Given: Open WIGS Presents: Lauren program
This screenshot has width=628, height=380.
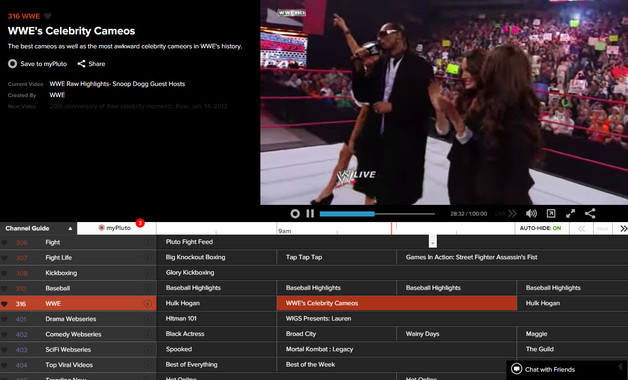Looking at the screenshot, I should (x=453, y=319).
